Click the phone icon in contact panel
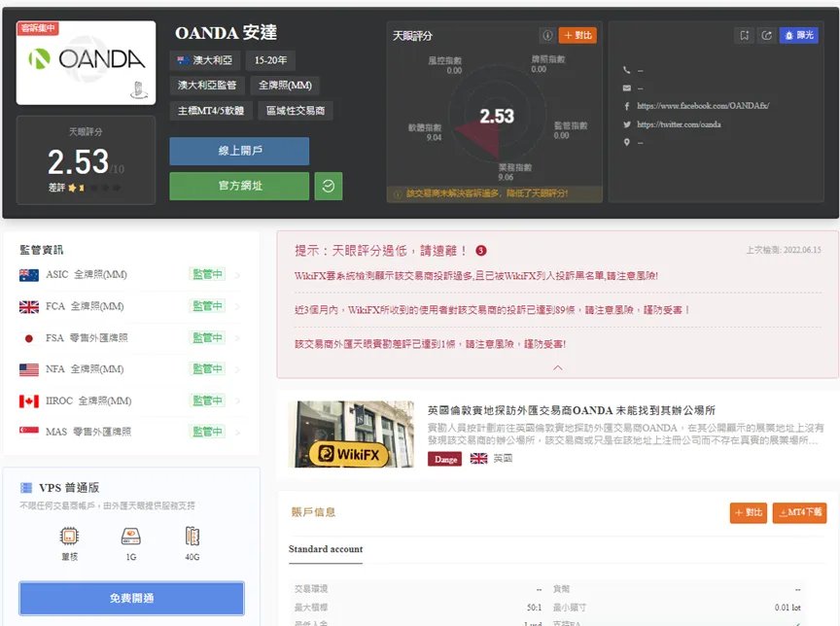 tap(627, 70)
